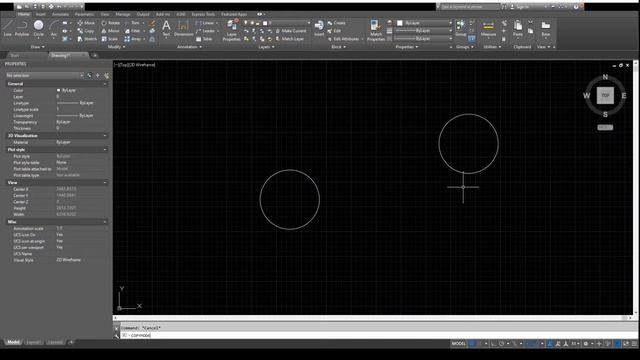Activate the Rotate command
Image resolution: width=640 pixels, height=360 pixels.
click(111, 23)
